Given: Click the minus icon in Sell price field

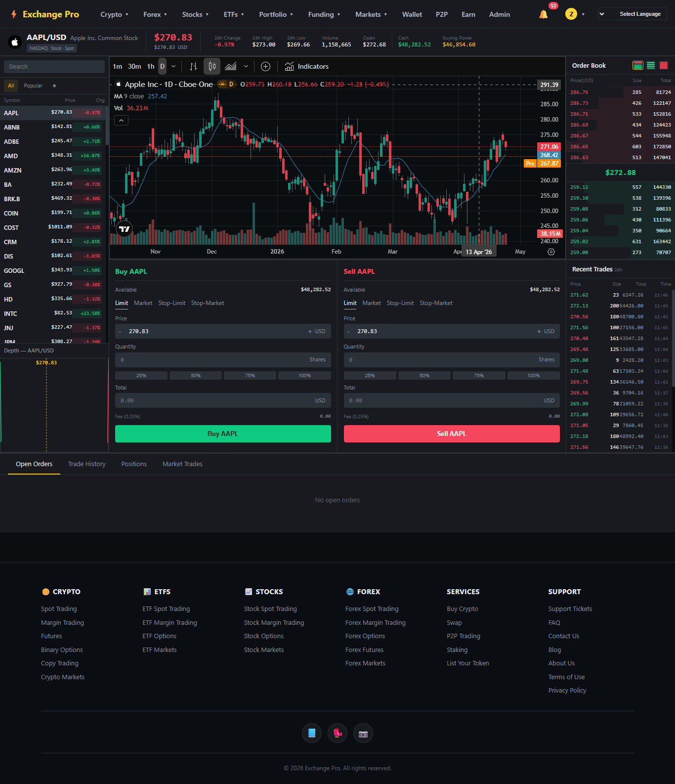Looking at the screenshot, I should coord(348,331).
